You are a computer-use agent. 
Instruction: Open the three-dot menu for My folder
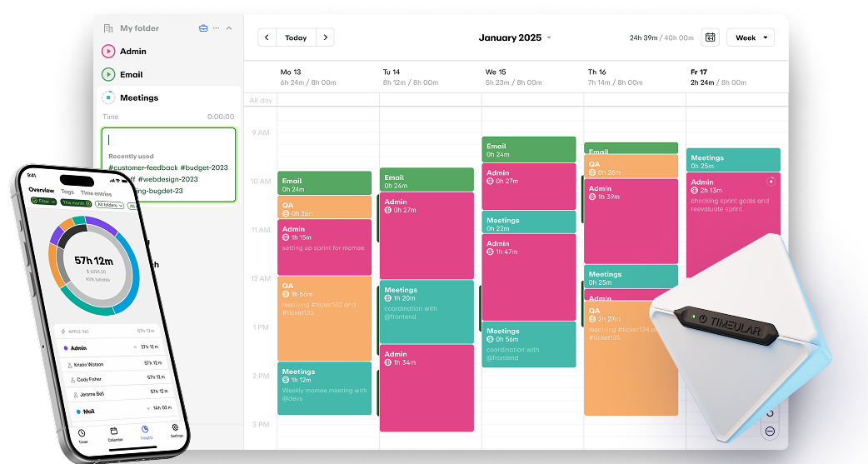point(216,28)
